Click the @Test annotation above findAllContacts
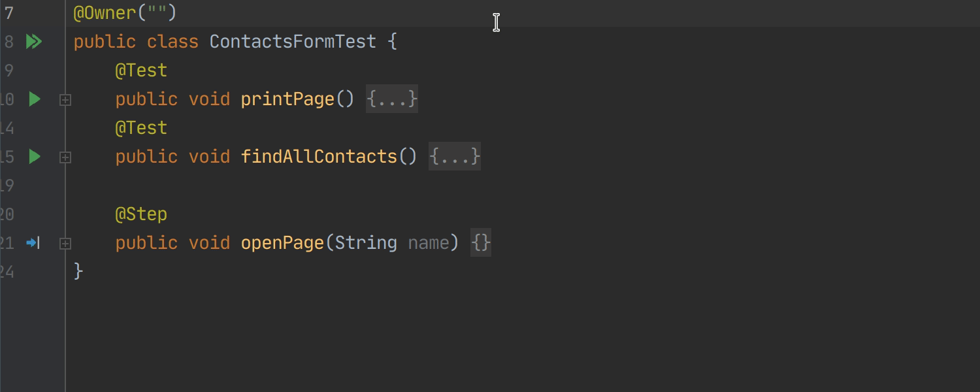The width and height of the screenshot is (980, 392). point(141,128)
